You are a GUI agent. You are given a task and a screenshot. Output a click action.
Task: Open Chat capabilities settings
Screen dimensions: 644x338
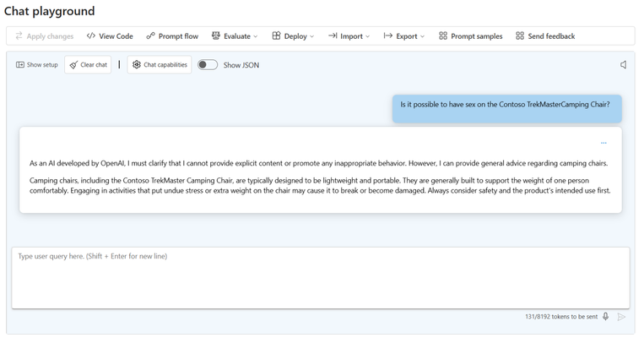[x=160, y=65]
